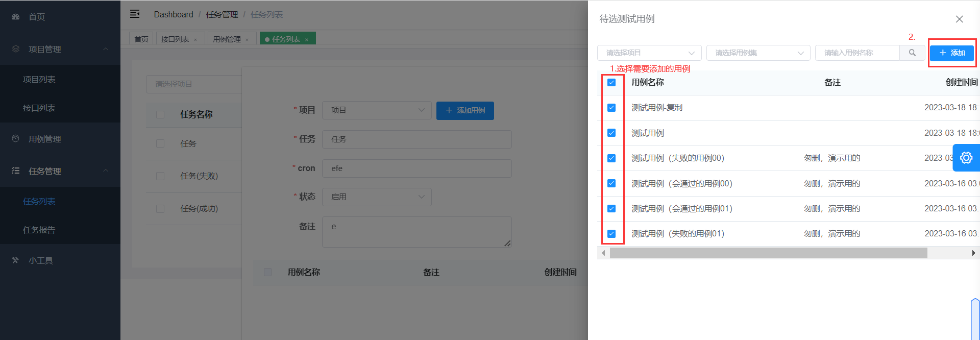Viewport: 980px width, 340px height.
Task: Open the blue settings gear icon
Action: coord(966,158)
